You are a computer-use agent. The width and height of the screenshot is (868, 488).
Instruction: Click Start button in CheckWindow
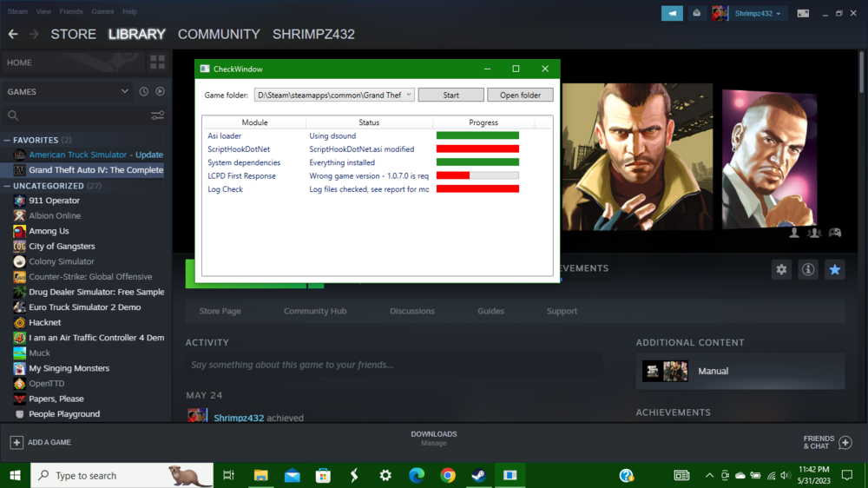pos(450,95)
